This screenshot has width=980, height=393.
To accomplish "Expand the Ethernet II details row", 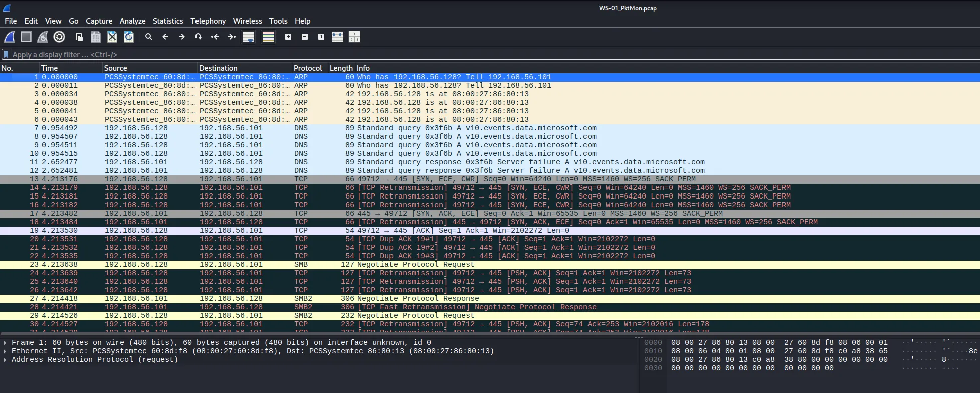I will [x=5, y=351].
